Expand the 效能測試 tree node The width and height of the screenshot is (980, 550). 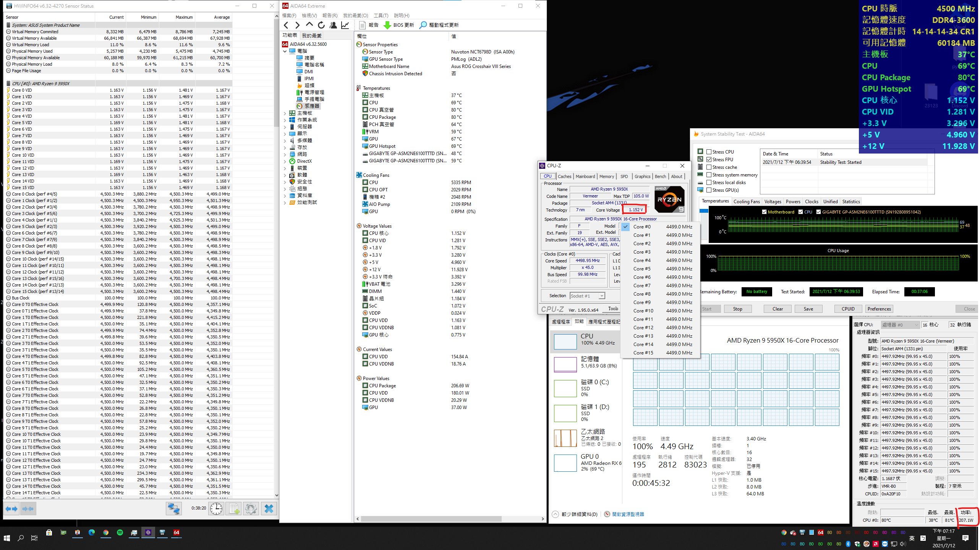(x=285, y=202)
